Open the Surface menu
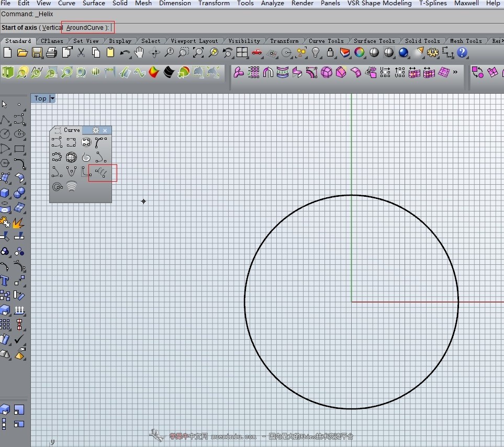Image resolution: width=504 pixels, height=447 pixels. tap(94, 3)
